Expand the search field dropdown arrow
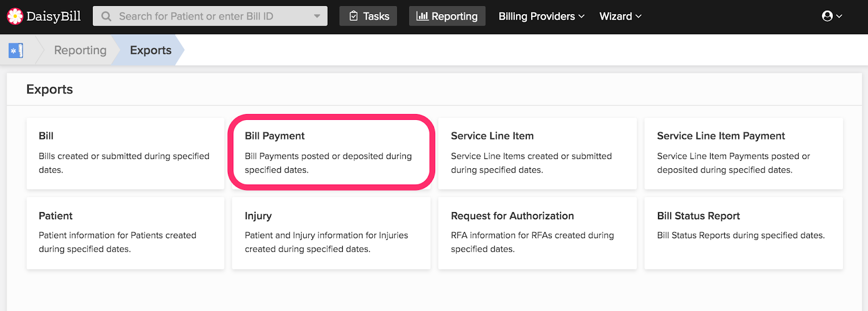 click(x=317, y=16)
